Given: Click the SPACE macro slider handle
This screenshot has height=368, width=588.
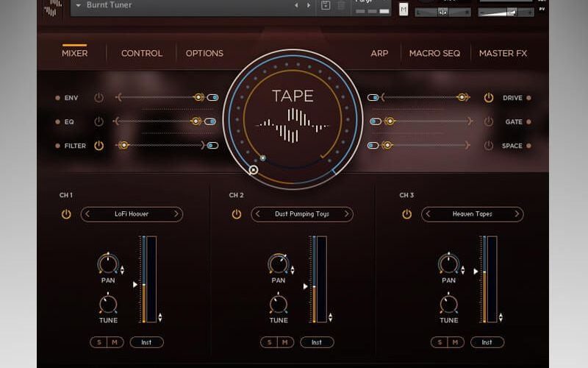Looking at the screenshot, I should [387, 145].
